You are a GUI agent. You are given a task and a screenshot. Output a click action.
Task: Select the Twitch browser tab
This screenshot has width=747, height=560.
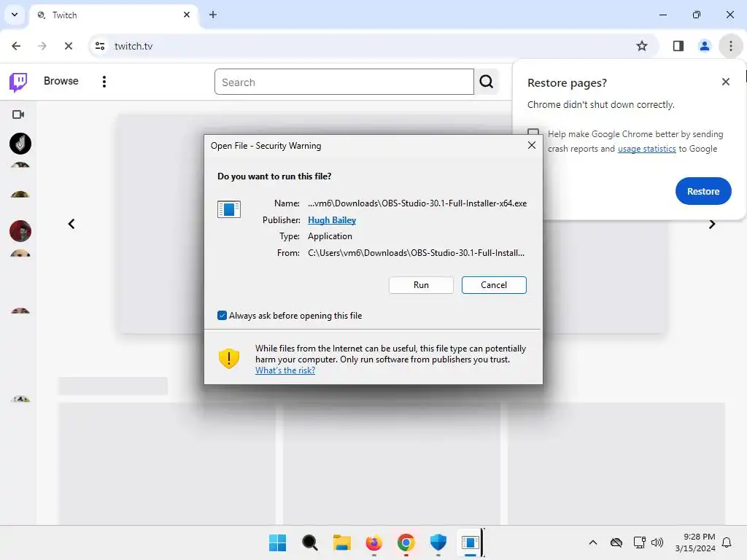pos(113,15)
